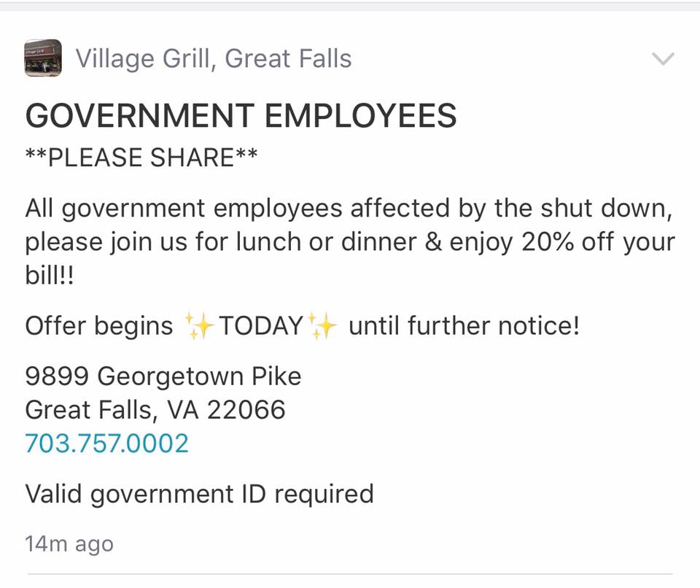Select the 9899 Georgetown Pike address line

point(163,376)
